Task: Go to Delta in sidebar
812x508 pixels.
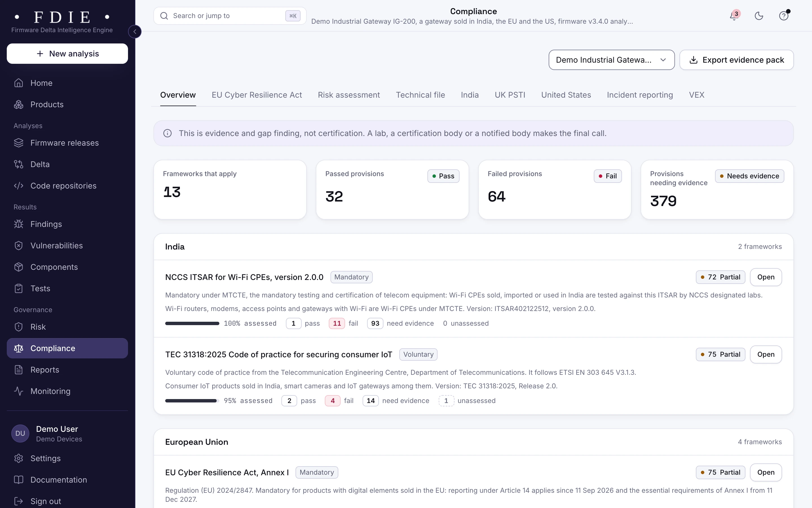Action: (67, 164)
